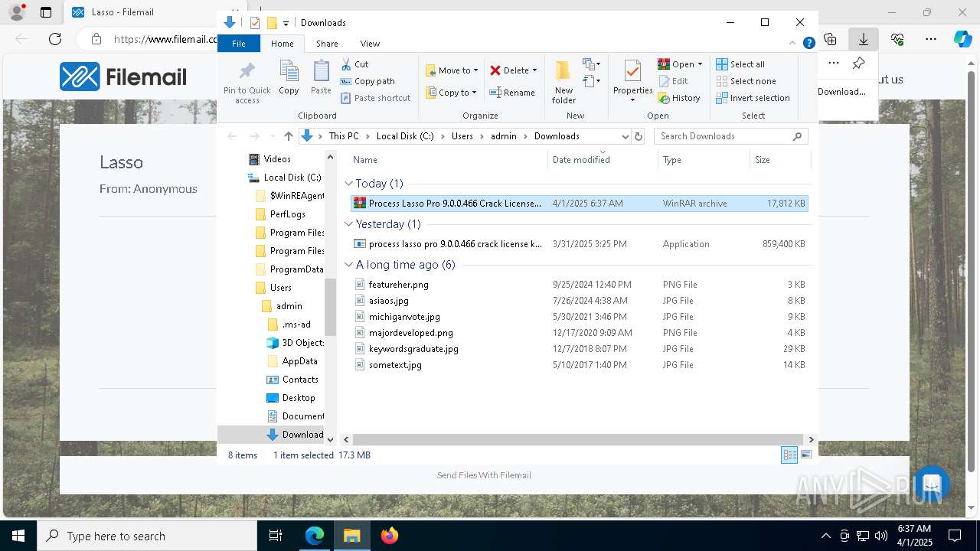Viewport: 980px width, 551px height.
Task: Switch to the Home ribbon tab
Action: point(282,44)
